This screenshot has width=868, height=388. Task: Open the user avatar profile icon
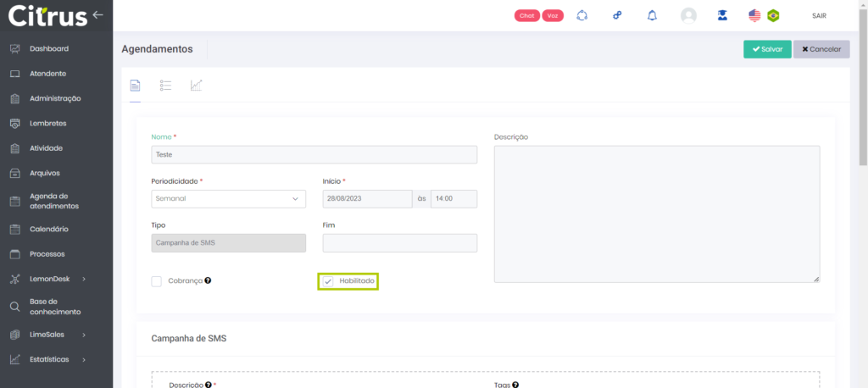[x=688, y=15]
